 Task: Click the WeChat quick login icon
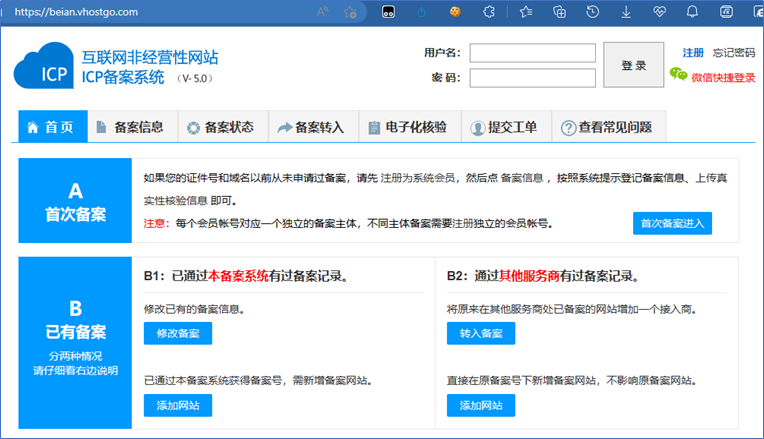679,75
